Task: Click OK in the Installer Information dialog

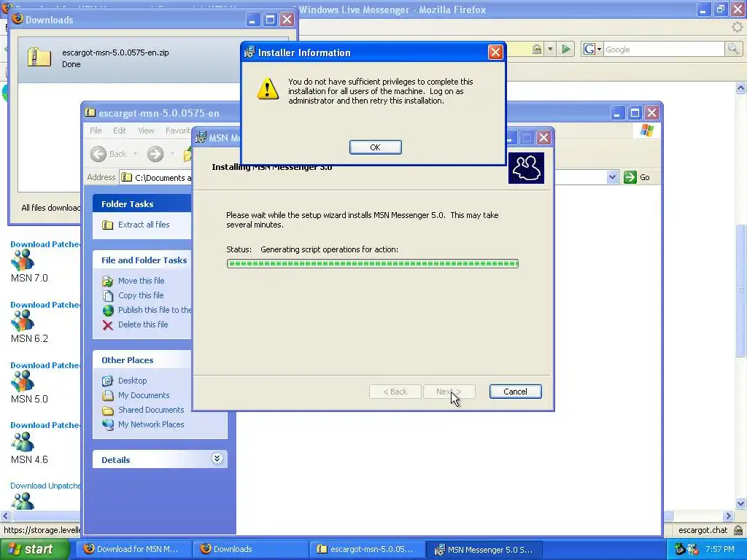Action: point(376,147)
